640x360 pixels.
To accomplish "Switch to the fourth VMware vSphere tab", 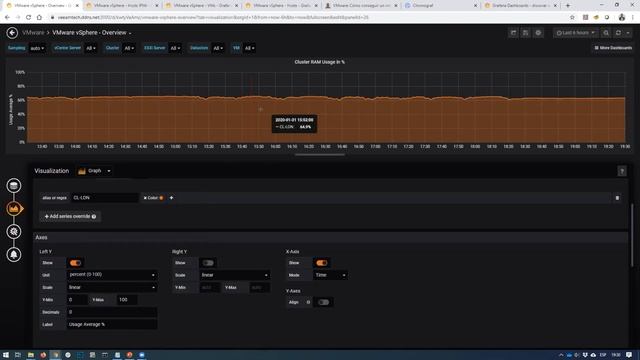I will (280, 6).
